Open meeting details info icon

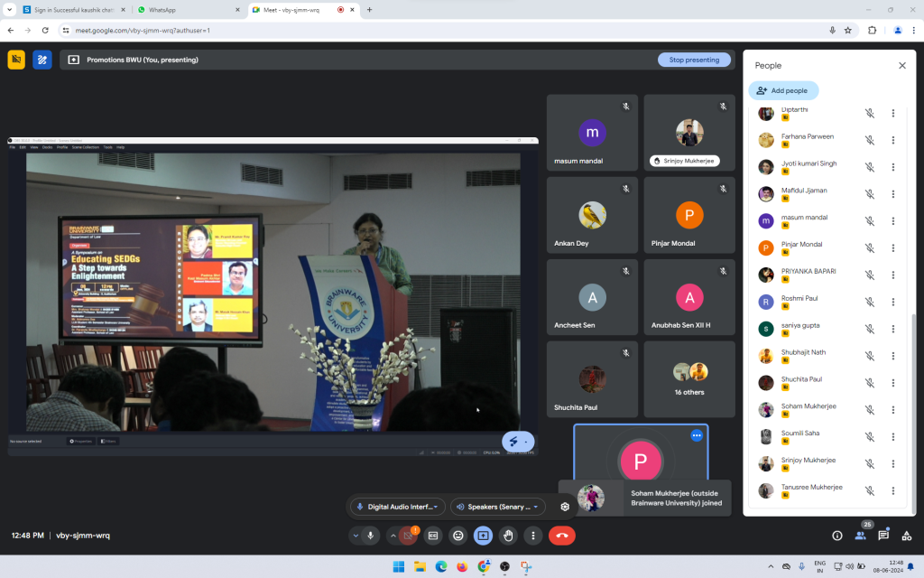(x=836, y=536)
